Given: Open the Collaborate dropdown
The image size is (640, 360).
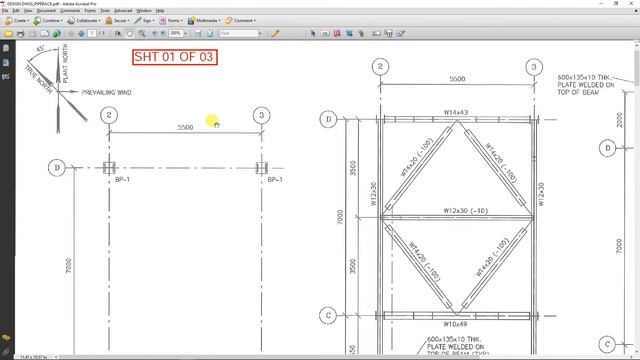Looking at the screenshot, I should click(x=84, y=20).
